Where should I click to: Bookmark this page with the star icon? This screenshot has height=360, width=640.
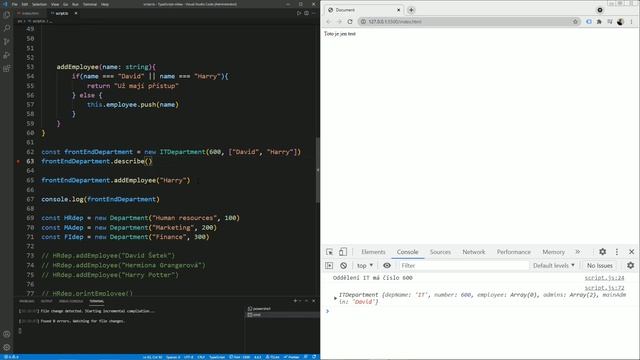(x=575, y=22)
